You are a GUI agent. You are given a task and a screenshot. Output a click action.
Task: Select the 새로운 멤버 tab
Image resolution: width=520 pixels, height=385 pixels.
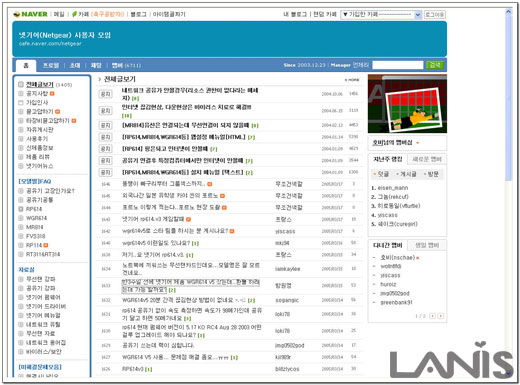[427, 159]
